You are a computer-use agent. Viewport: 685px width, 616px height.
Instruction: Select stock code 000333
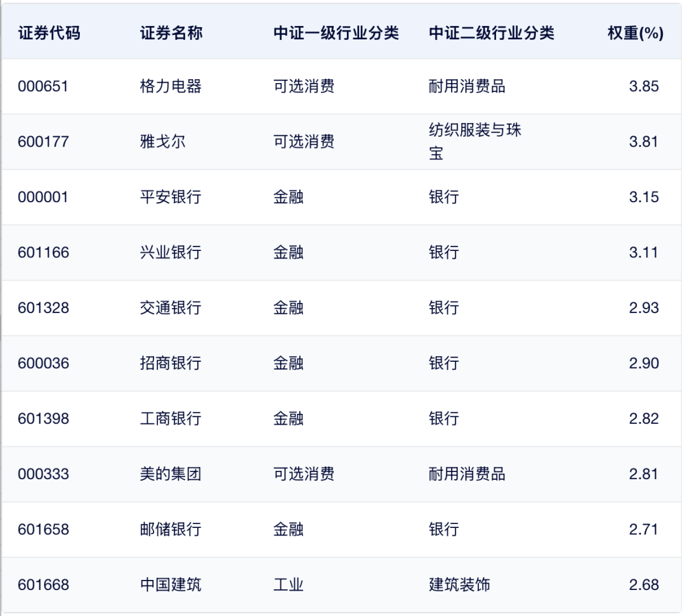coord(43,474)
